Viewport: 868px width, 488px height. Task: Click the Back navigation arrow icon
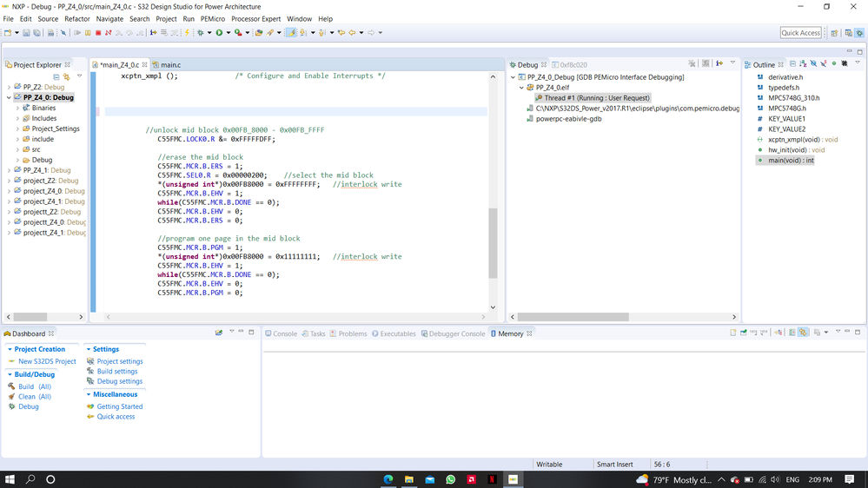click(x=352, y=33)
